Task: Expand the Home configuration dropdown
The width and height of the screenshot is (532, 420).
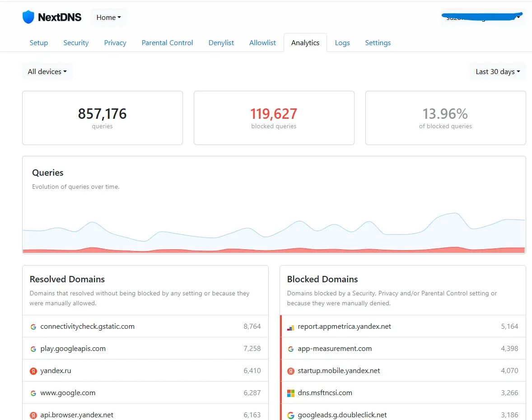Action: point(108,17)
